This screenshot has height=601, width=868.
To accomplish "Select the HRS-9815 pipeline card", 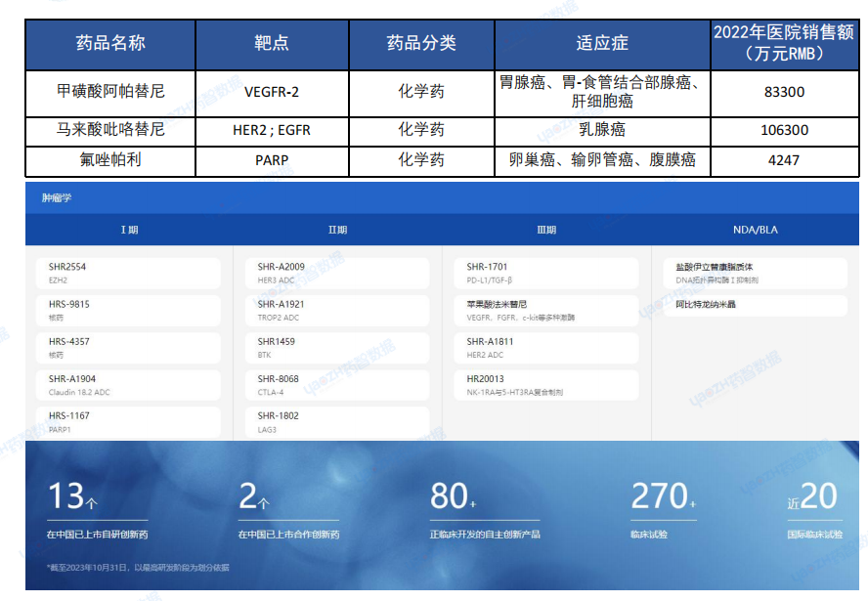I will click(130, 310).
